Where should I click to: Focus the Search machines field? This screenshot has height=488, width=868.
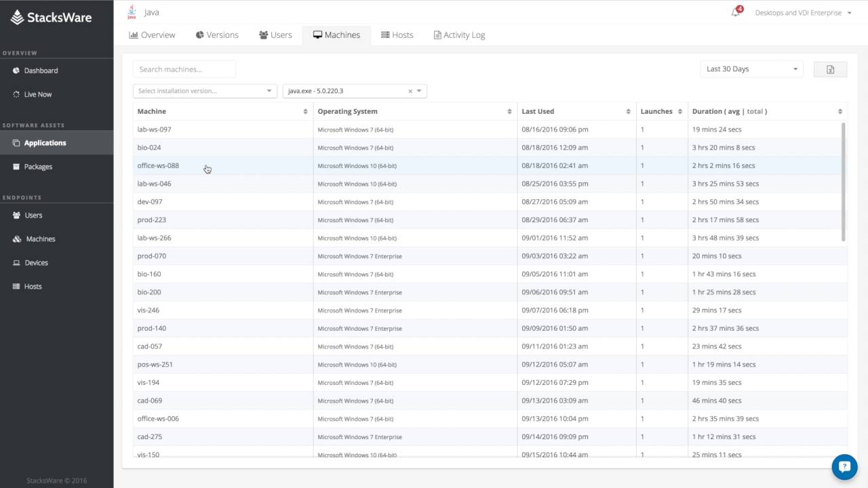pyautogui.click(x=184, y=69)
